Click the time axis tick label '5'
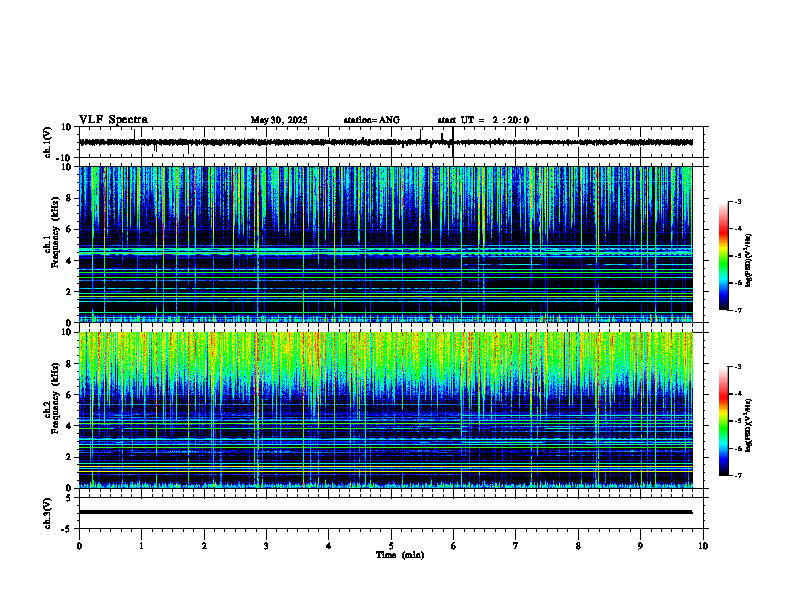 tap(391, 546)
